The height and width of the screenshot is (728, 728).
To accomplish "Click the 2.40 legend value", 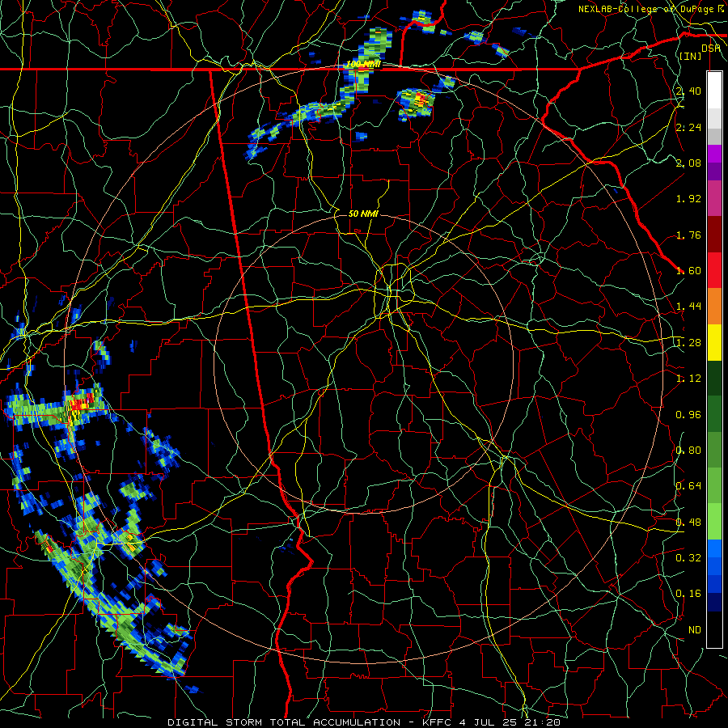I will pyautogui.click(x=688, y=91).
